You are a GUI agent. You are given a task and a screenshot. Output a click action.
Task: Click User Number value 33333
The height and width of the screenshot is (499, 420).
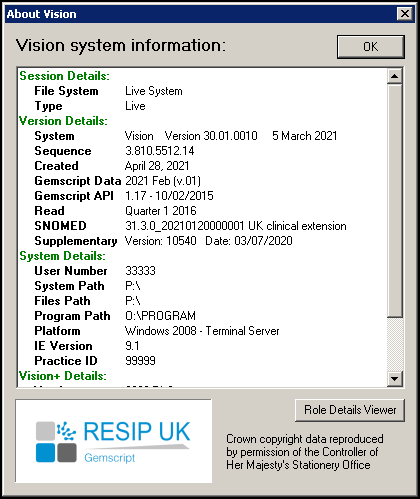click(x=140, y=271)
